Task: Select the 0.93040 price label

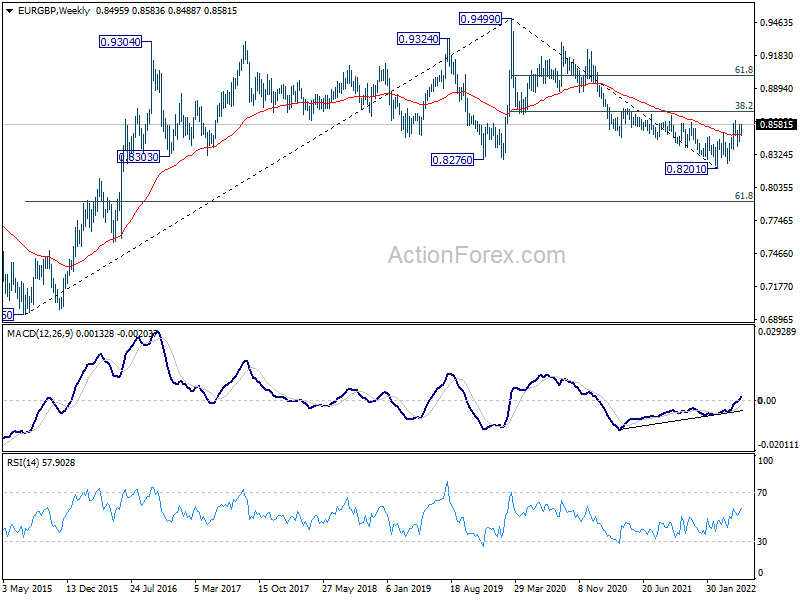Action: pos(120,42)
